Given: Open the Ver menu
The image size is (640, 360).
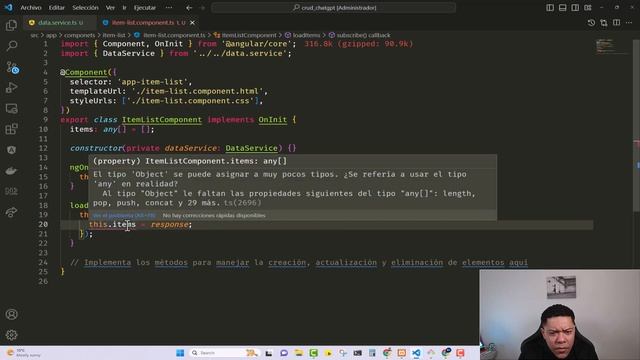Looking at the screenshot, I should 110,7.
